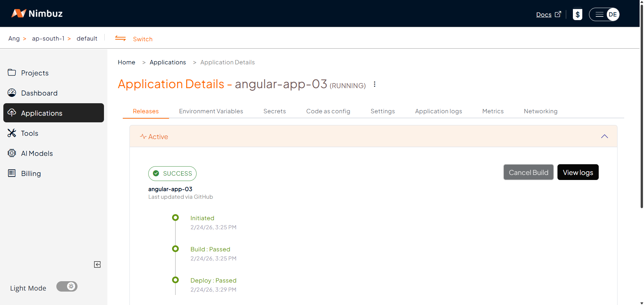This screenshot has height=305, width=644.
Task: Click the Switch workspace link
Action: (x=143, y=39)
